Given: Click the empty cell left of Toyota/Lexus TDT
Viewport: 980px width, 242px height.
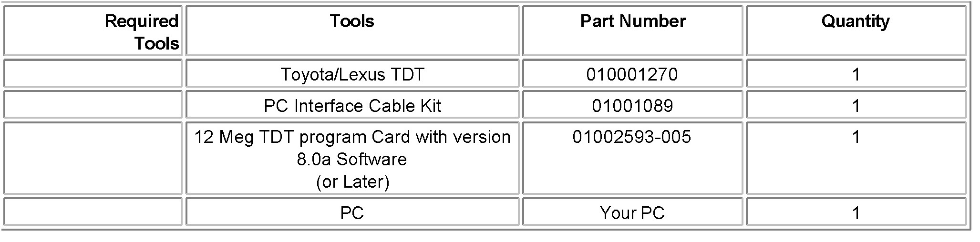Looking at the screenshot, I should 93,73.
